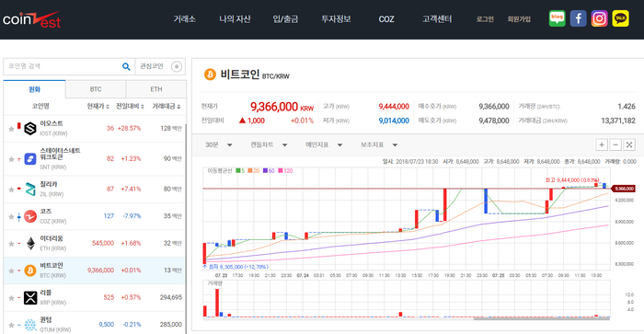Click the 9,014,000 low price value
This screenshot has width=644, height=334.
coord(394,121)
